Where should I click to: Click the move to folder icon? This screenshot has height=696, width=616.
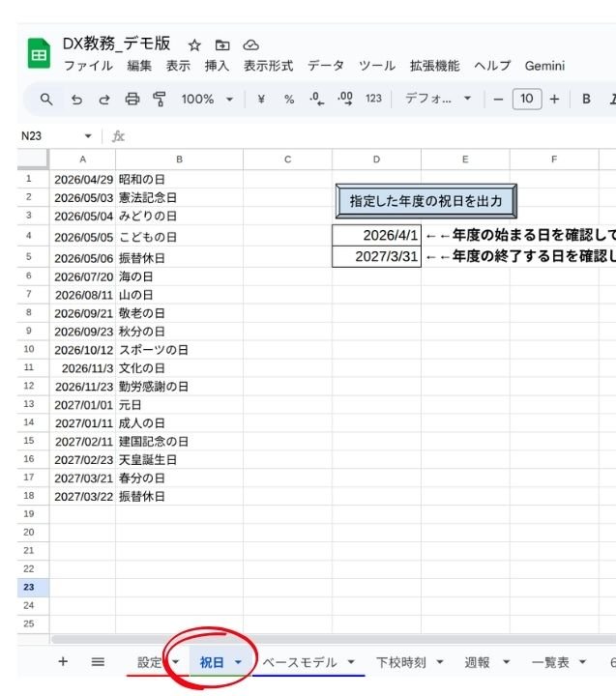pyautogui.click(x=222, y=44)
